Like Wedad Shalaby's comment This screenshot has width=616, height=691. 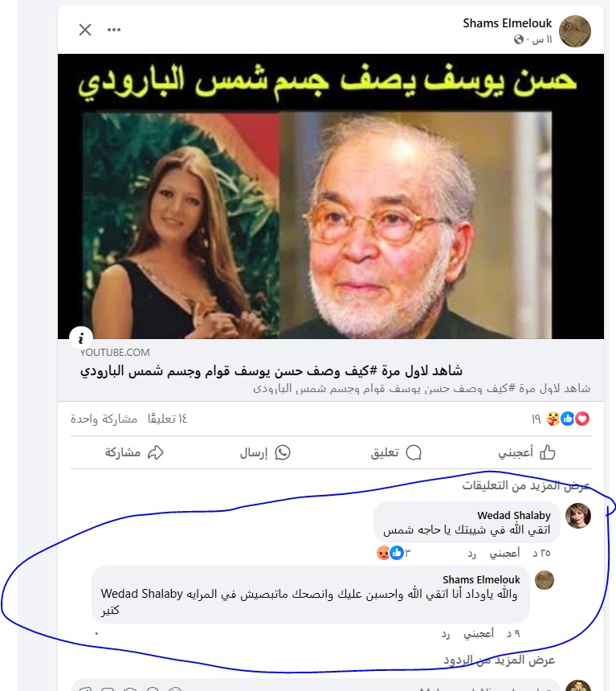click(x=504, y=553)
